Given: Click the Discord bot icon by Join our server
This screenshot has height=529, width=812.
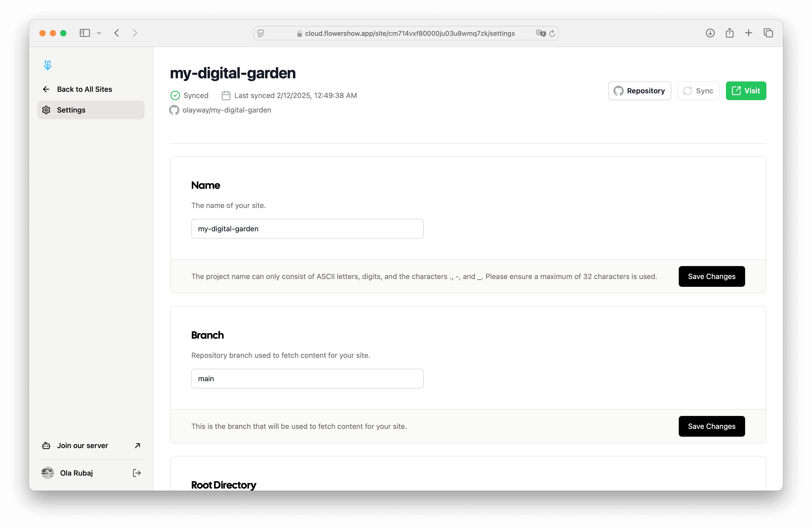Looking at the screenshot, I should [46, 446].
